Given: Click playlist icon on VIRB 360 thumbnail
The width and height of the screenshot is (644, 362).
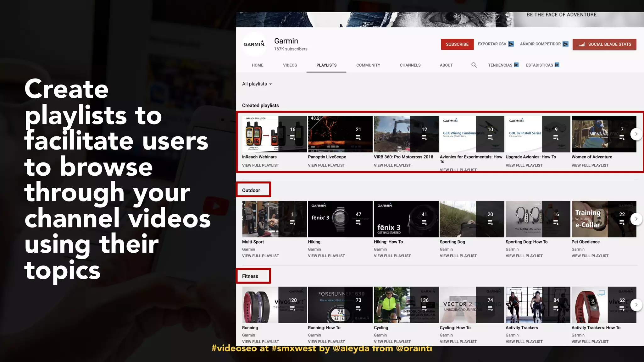Looking at the screenshot, I should (x=424, y=137).
